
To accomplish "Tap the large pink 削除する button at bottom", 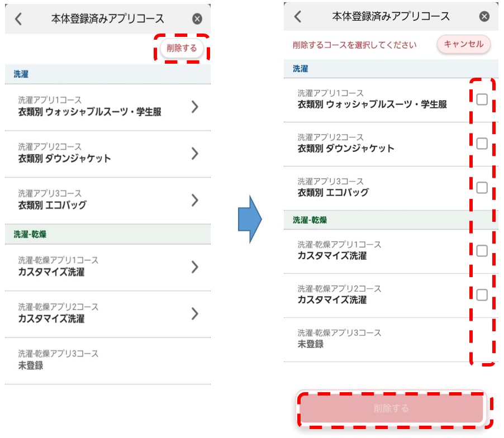I will click(391, 408).
